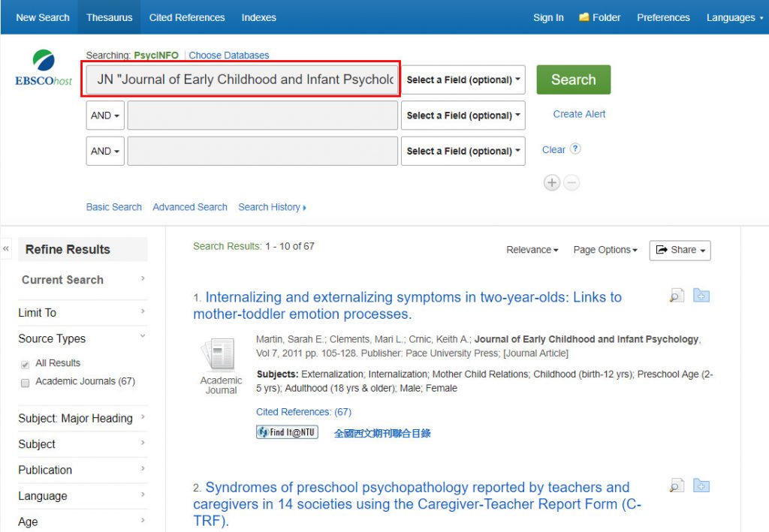
Task: Open article 'Internalizing and externalizing symptoms' title
Action: [407, 305]
